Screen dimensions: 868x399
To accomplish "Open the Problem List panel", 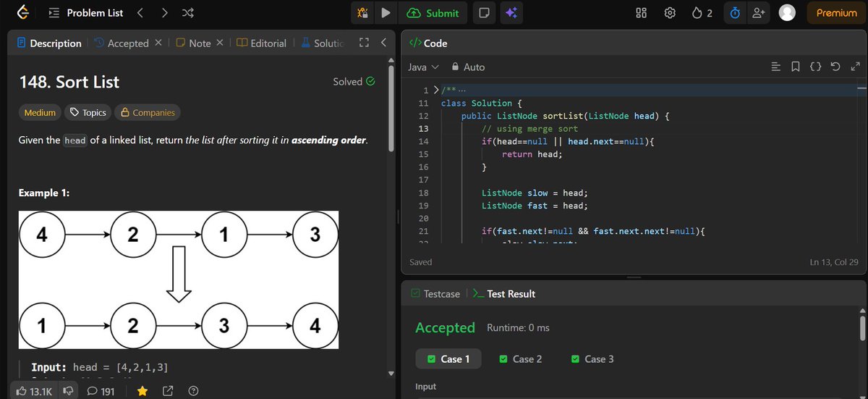I will point(85,13).
